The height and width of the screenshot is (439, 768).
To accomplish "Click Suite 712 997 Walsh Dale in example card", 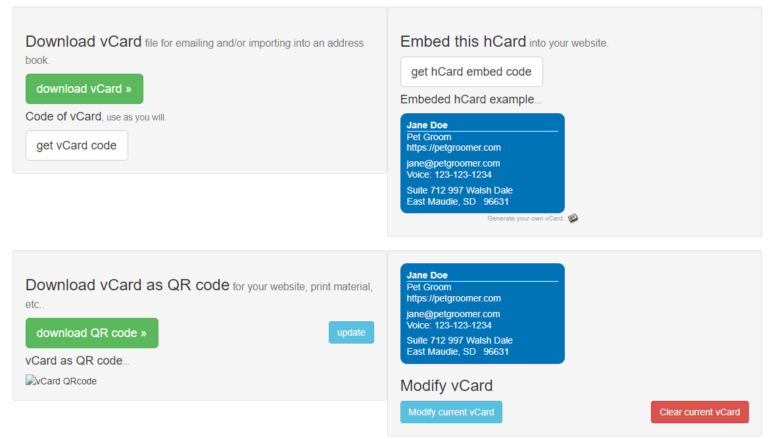I will (459, 190).
